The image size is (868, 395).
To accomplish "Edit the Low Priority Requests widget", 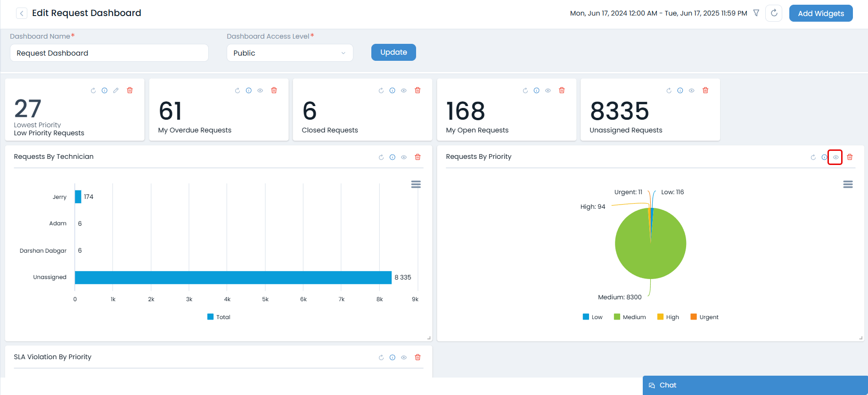I will click(x=116, y=91).
